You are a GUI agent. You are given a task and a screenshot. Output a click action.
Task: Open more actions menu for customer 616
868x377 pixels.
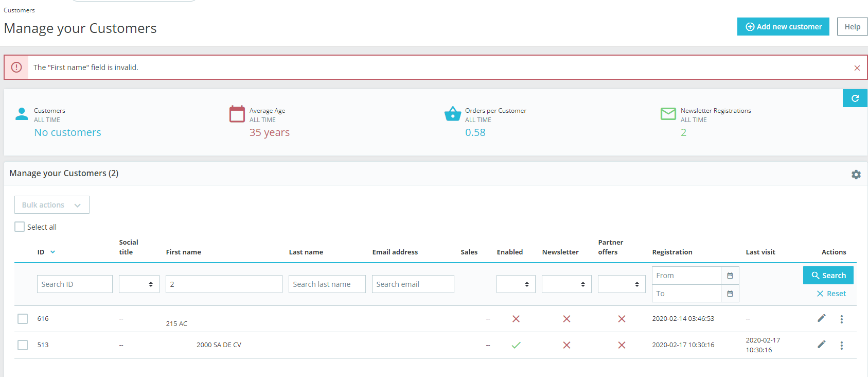point(842,319)
